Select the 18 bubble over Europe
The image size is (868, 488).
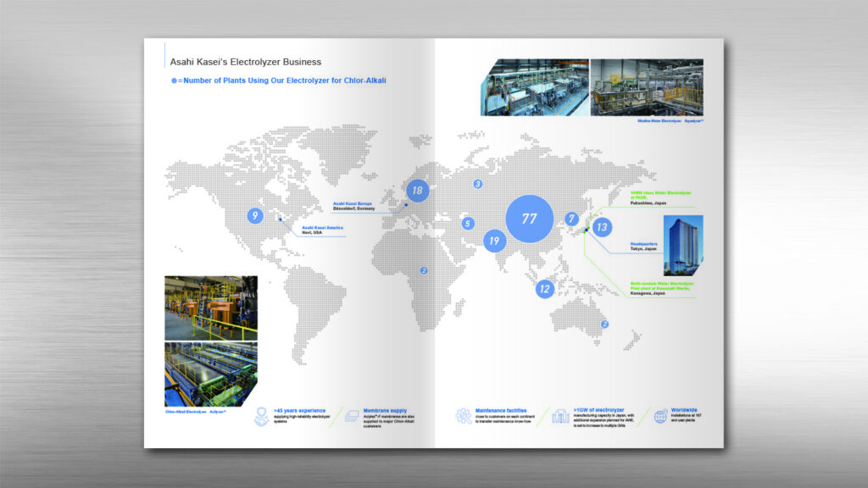416,191
